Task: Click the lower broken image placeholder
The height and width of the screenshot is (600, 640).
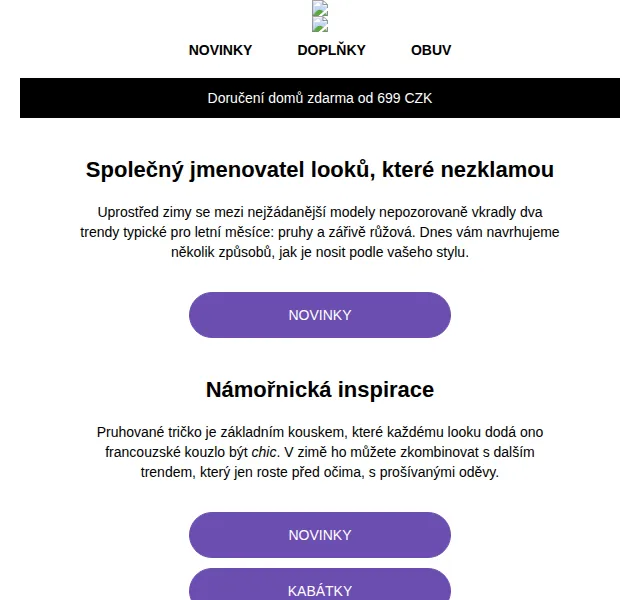Action: pyautogui.click(x=320, y=24)
